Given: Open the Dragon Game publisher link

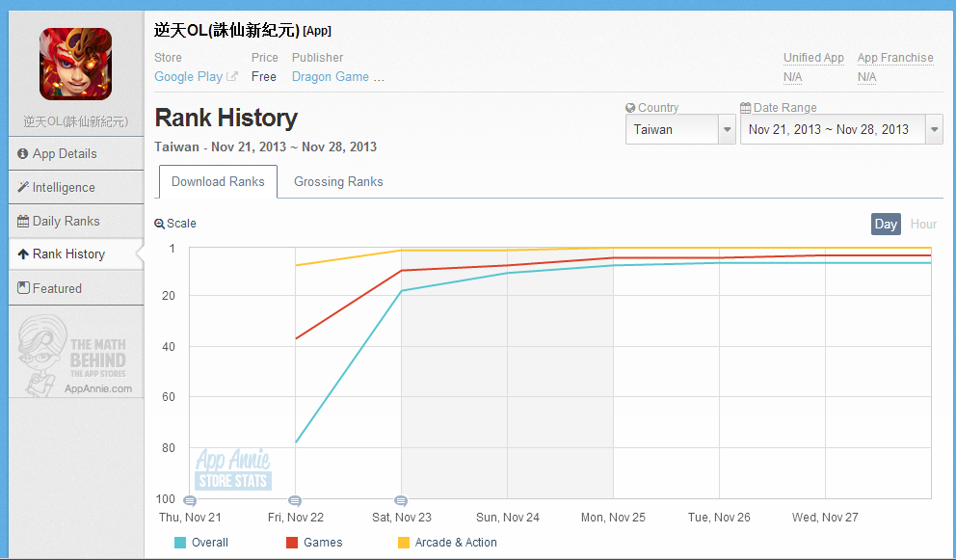Looking at the screenshot, I should coord(337,77).
